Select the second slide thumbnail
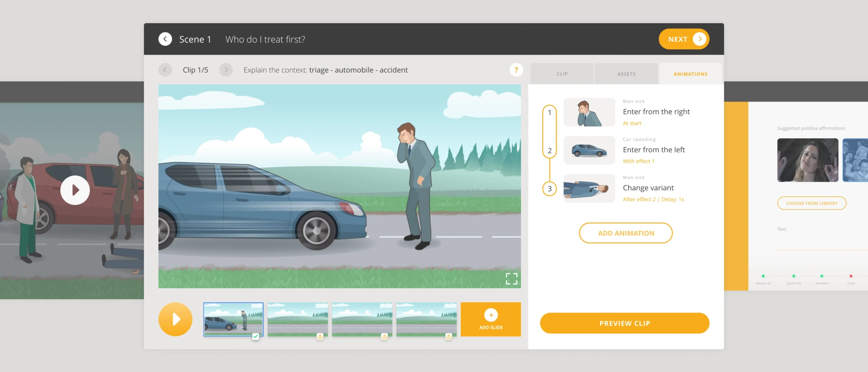Viewport: 868px width, 372px height. point(298,319)
